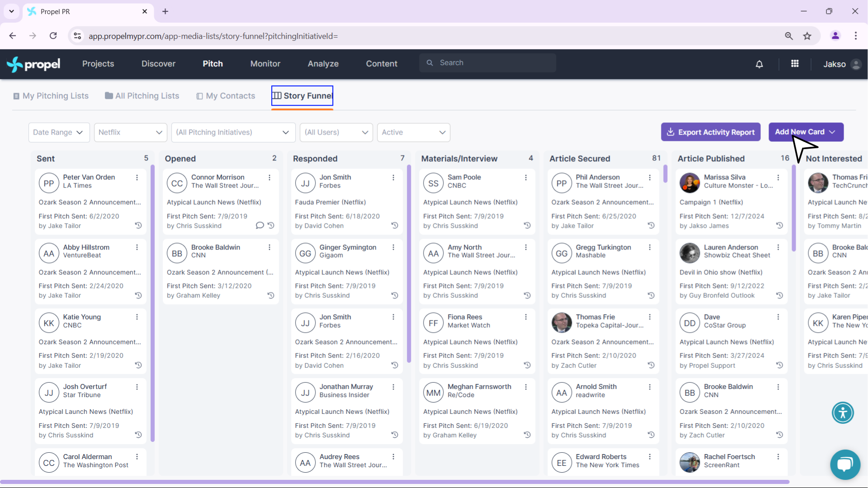868x488 pixels.
Task: Open the My Contacts tab
Action: [226, 96]
